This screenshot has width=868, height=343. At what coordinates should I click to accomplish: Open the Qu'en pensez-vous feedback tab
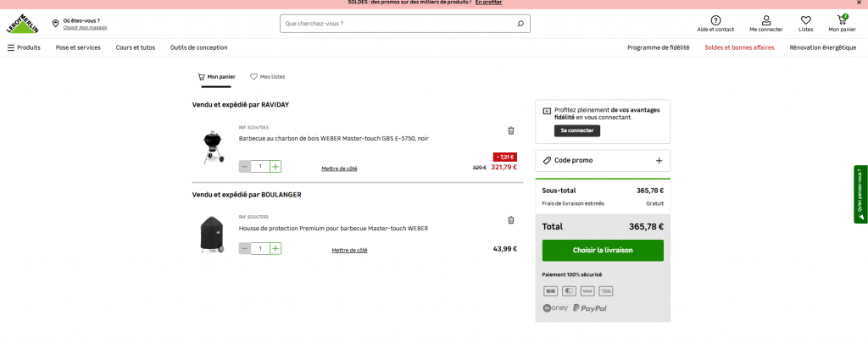pyautogui.click(x=861, y=194)
